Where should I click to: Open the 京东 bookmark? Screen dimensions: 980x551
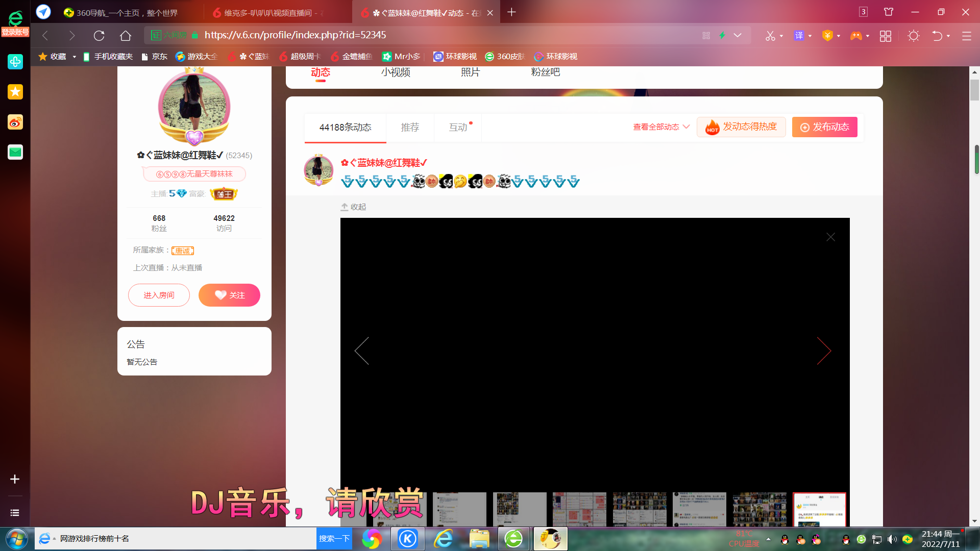(x=154, y=57)
